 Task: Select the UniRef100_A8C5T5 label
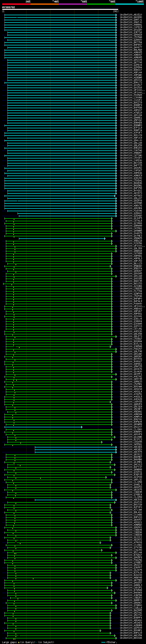131,452
